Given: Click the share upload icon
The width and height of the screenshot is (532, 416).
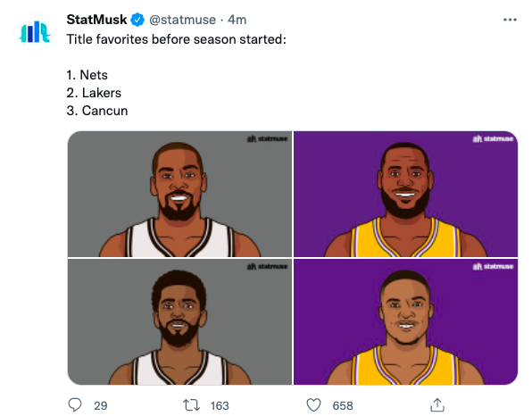Looking at the screenshot, I should (x=437, y=404).
